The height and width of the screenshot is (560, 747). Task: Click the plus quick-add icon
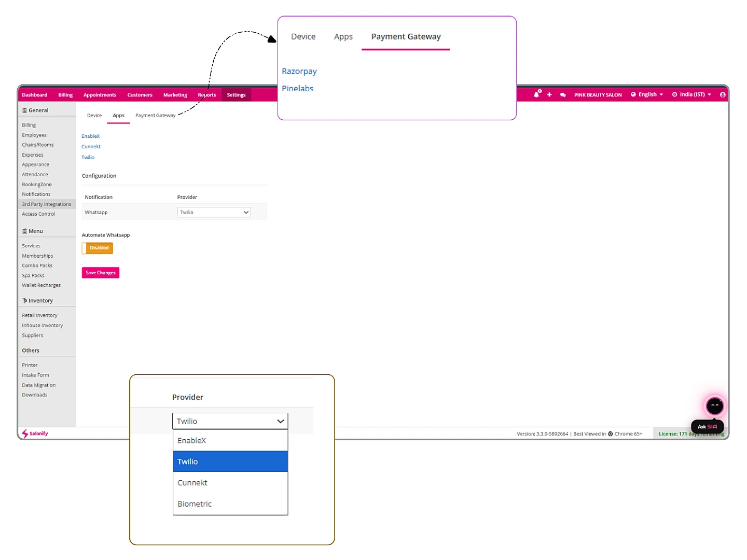pyautogui.click(x=549, y=95)
